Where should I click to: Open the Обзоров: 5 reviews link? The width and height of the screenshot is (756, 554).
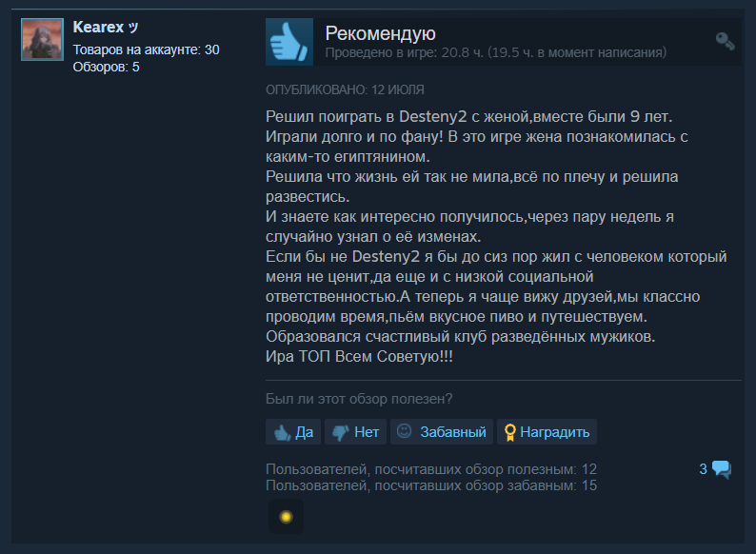106,67
